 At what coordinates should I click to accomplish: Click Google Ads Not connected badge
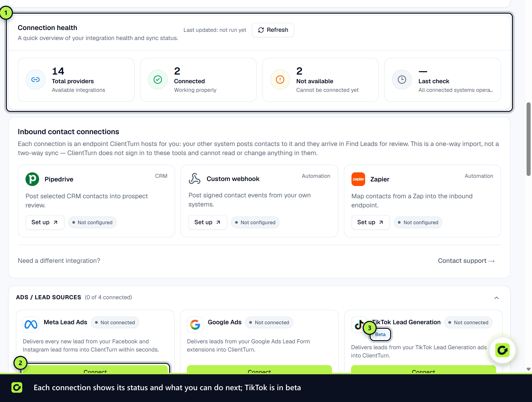tap(269, 322)
